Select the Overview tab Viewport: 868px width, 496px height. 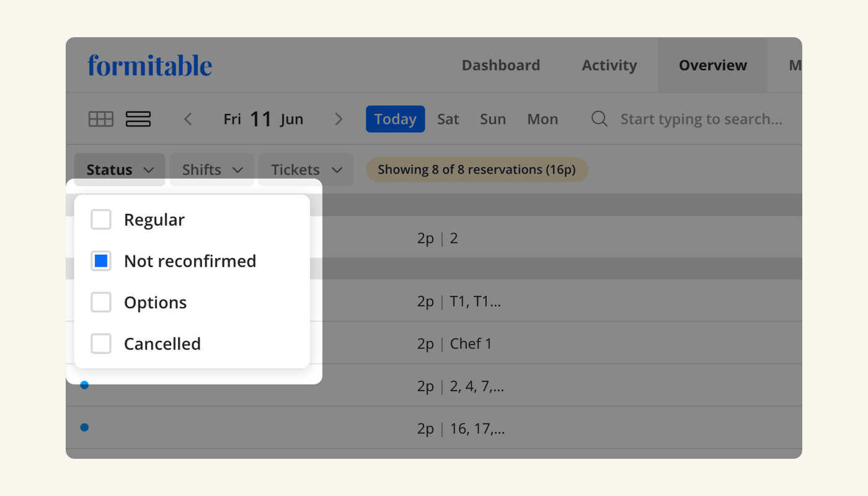(713, 65)
